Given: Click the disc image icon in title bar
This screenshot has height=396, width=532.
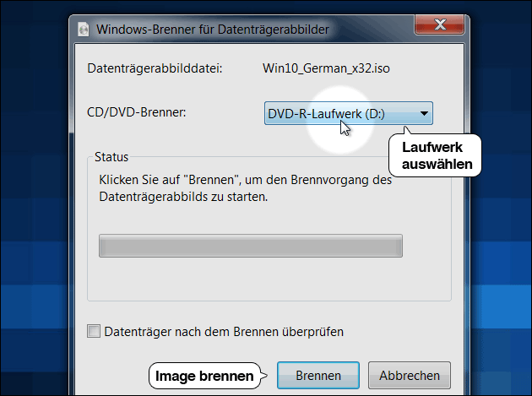Looking at the screenshot, I should pyautogui.click(x=83, y=30).
